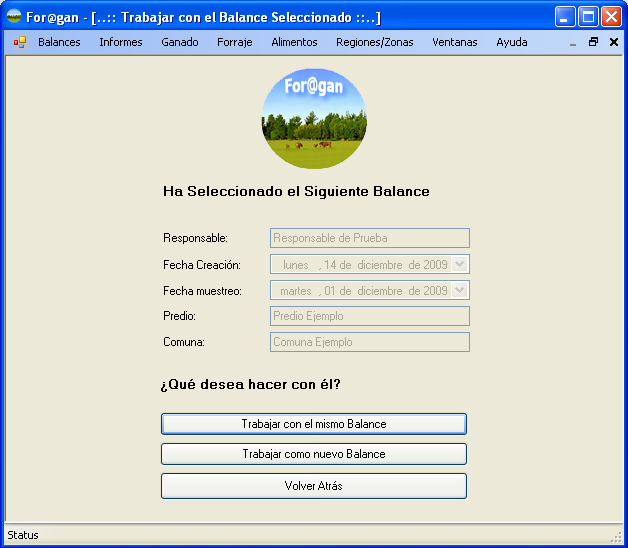The width and height of the screenshot is (628, 548).
Task: Open the Forraje menu
Action: tap(235, 42)
